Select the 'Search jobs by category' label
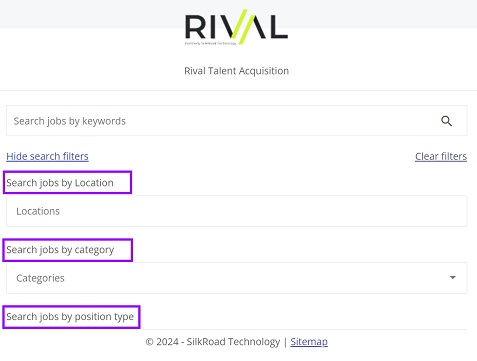Image resolution: width=477 pixels, height=361 pixels. pyautogui.click(x=60, y=250)
